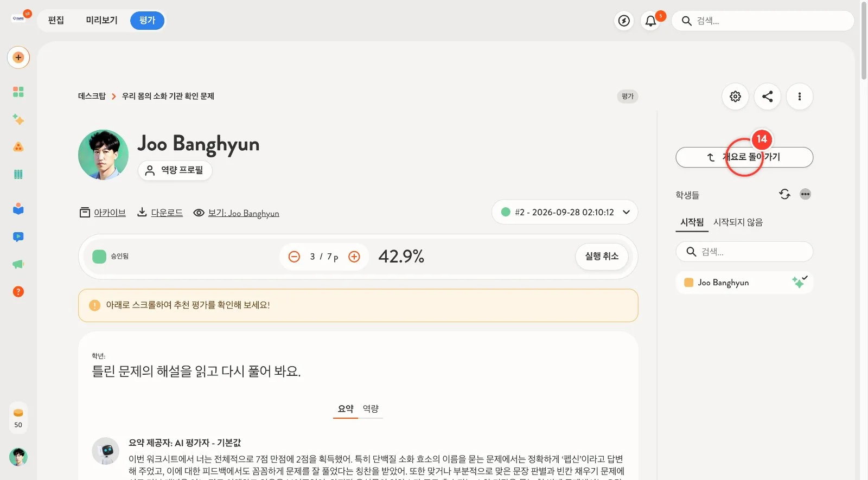The image size is (868, 480).
Task: Click the lightning bolt quick action icon
Action: coord(624,21)
